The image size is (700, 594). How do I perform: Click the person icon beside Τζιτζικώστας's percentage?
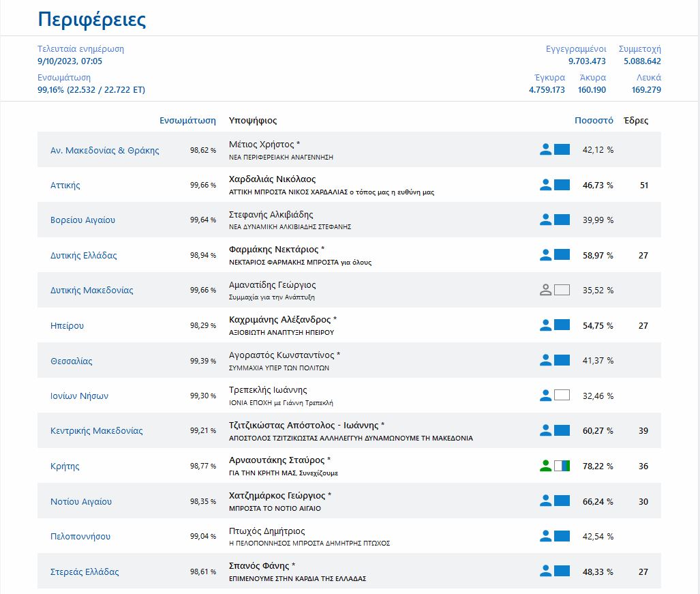(545, 430)
